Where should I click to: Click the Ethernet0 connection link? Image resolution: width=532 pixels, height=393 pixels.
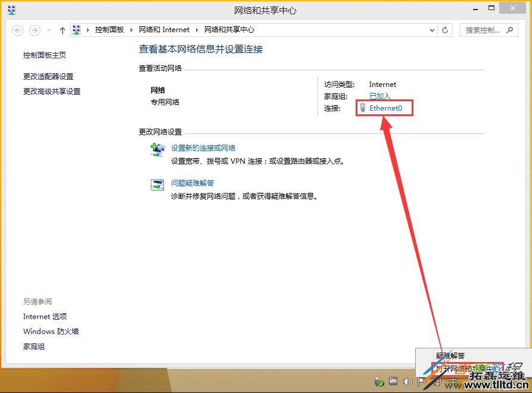pyautogui.click(x=387, y=108)
